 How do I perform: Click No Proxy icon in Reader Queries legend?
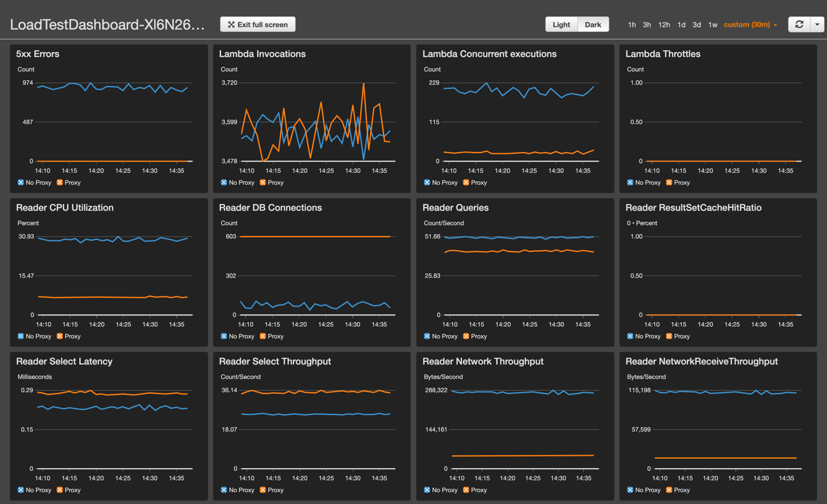427,337
